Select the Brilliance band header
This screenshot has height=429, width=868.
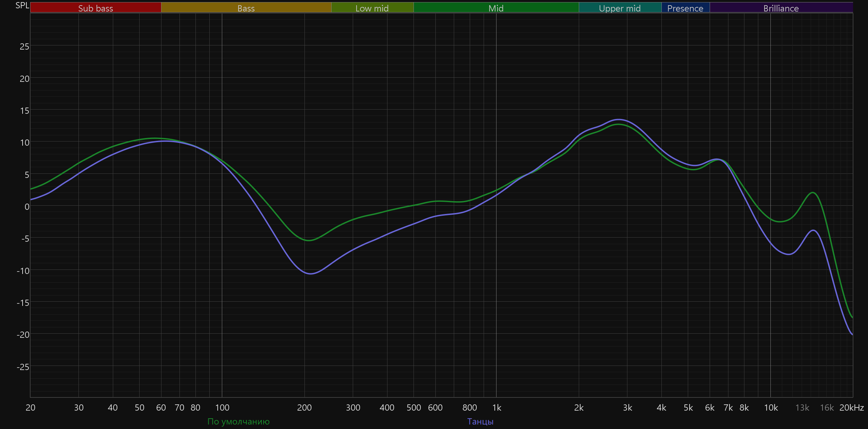point(781,8)
